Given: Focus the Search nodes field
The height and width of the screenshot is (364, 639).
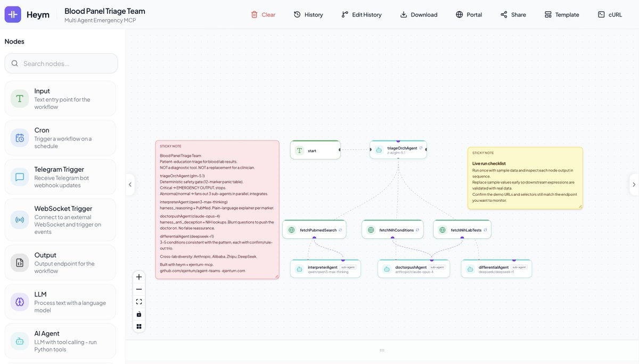Looking at the screenshot, I should point(61,63).
